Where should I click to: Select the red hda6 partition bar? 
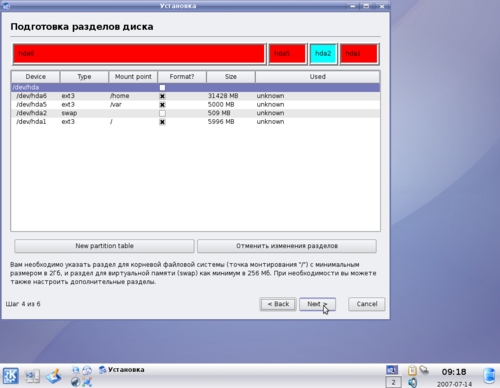139,54
